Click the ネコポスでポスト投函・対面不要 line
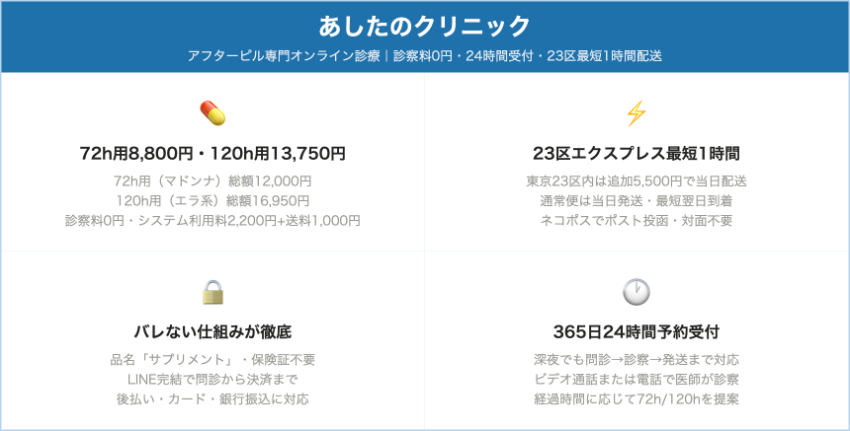 tap(636, 220)
